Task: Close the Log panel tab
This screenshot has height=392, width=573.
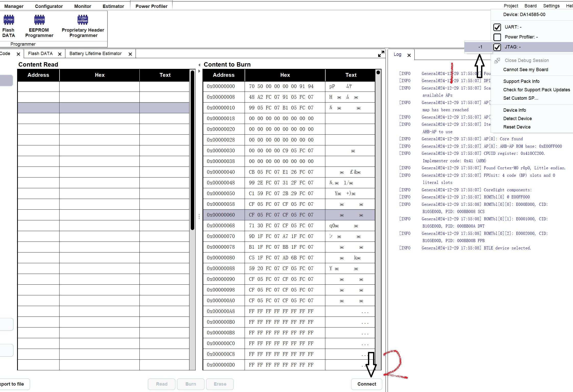Action: pyautogui.click(x=409, y=55)
